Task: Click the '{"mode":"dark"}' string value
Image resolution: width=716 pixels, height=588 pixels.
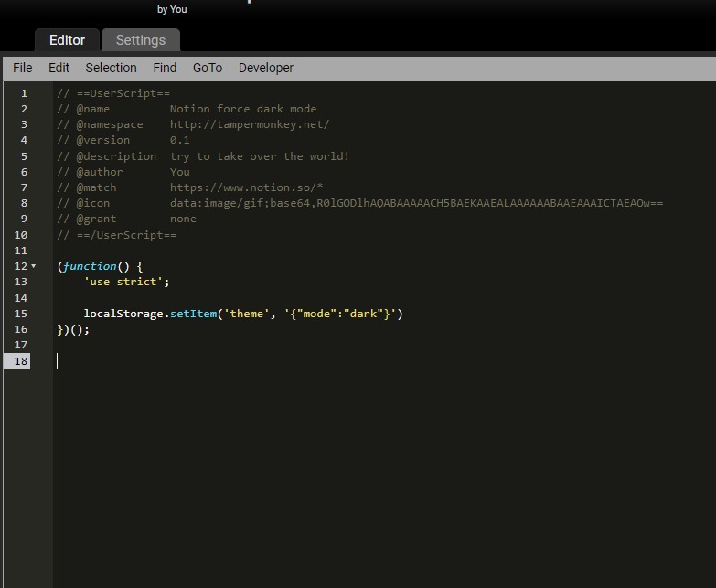Action: 339,314
